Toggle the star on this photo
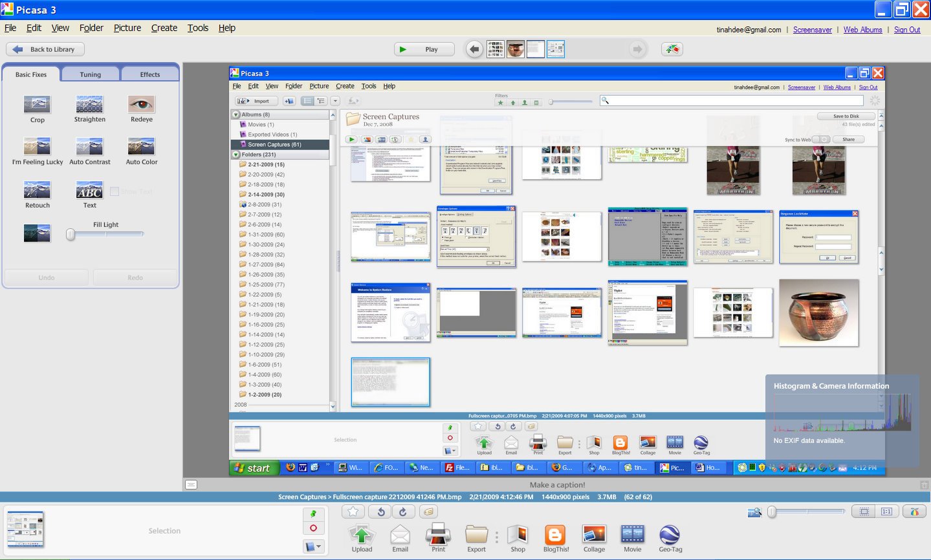931x560 pixels. 353,512
